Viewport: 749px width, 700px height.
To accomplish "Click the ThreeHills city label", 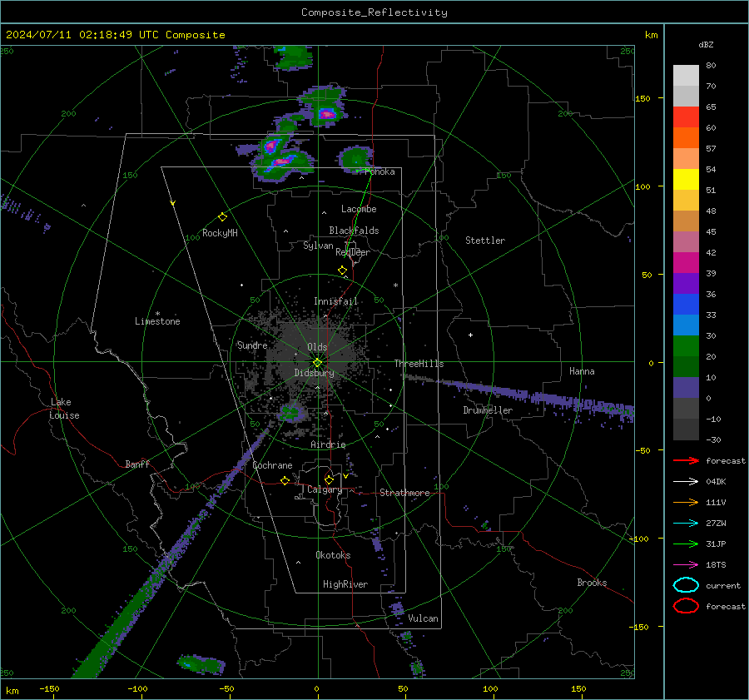I will click(419, 364).
